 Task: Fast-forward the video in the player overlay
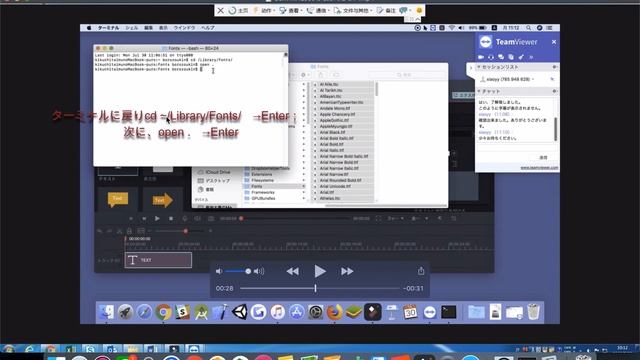[x=347, y=271]
